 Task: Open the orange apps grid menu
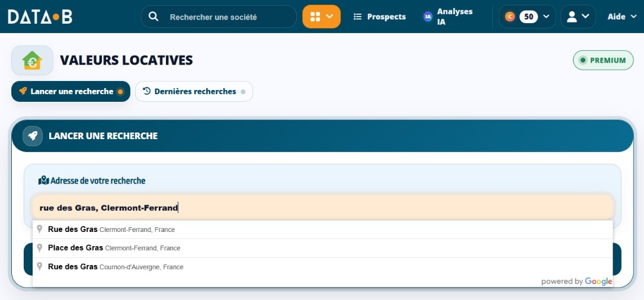tap(321, 17)
